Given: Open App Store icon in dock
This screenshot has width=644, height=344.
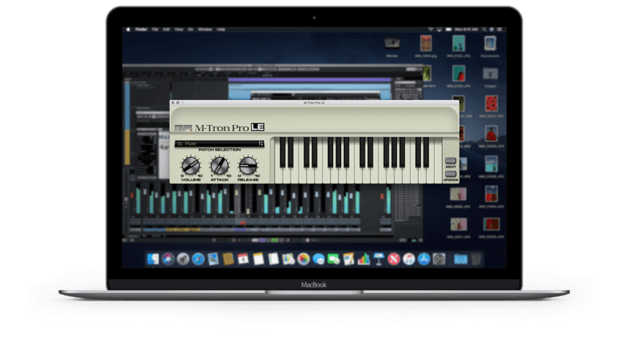Looking at the screenshot, I should click(x=424, y=259).
